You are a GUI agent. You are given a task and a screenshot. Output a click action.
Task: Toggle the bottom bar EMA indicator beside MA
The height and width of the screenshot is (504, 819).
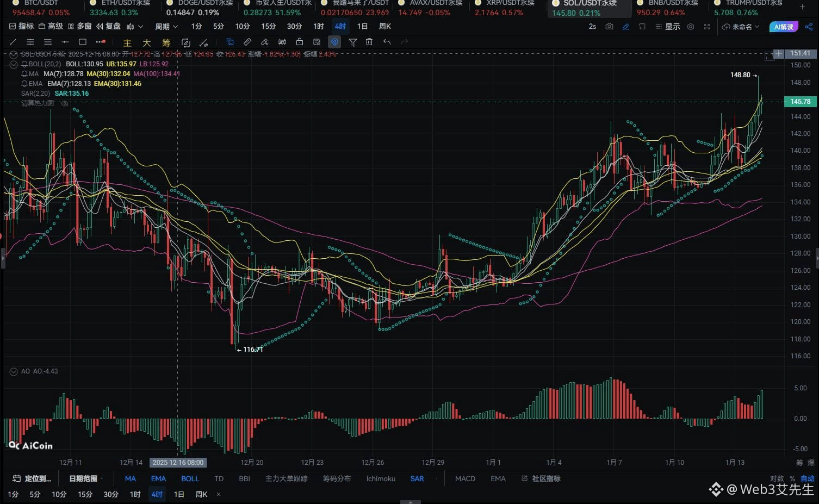click(x=158, y=478)
